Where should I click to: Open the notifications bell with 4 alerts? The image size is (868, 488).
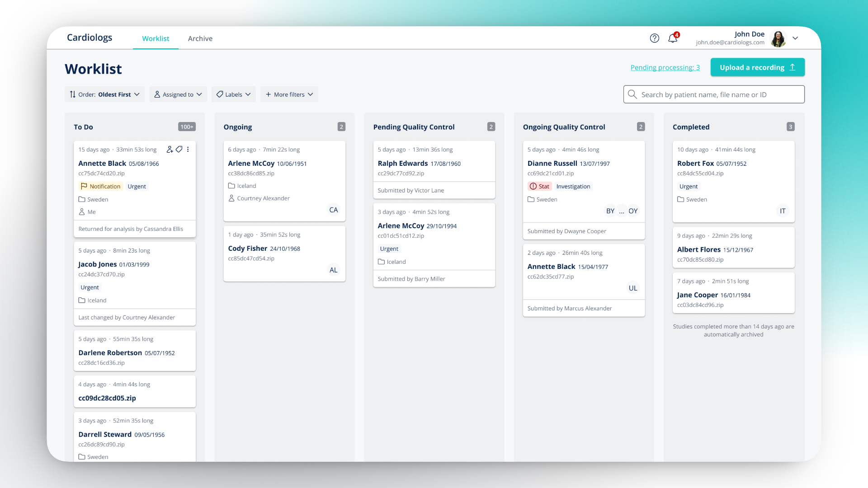click(672, 38)
